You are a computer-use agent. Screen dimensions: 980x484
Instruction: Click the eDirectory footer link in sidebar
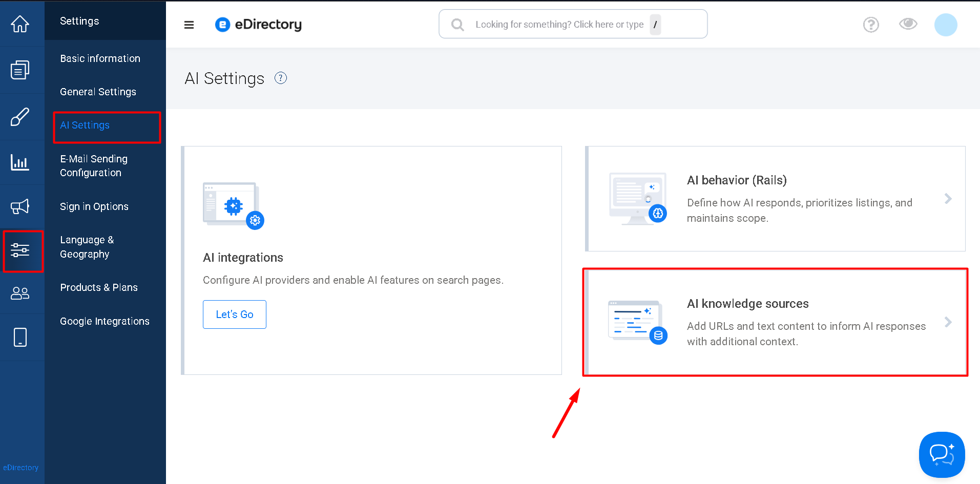[20, 468]
